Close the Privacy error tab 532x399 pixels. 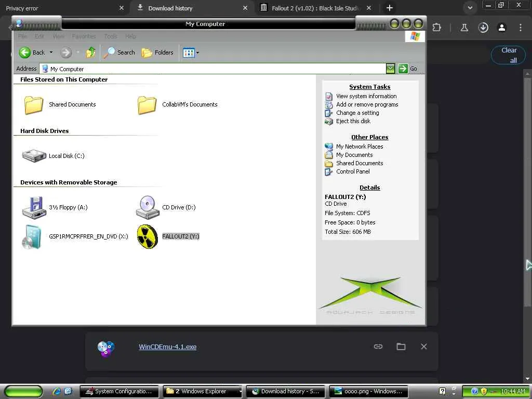tap(122, 8)
